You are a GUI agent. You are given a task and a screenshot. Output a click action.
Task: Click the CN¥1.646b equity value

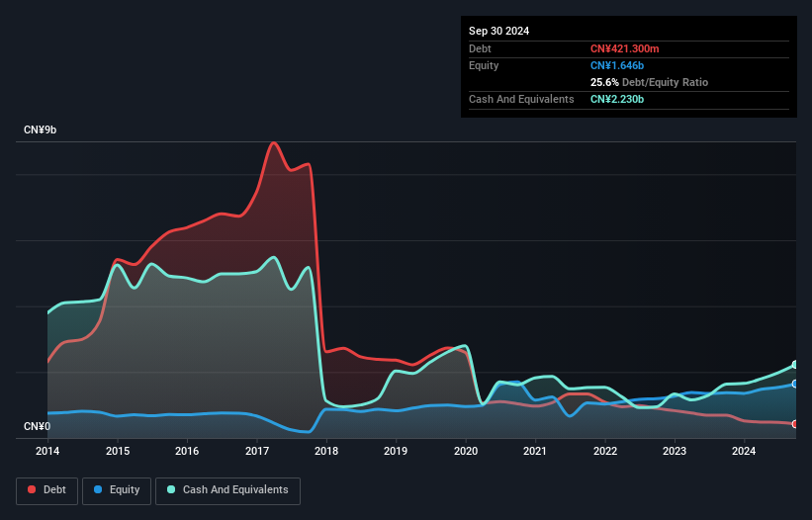(617, 65)
